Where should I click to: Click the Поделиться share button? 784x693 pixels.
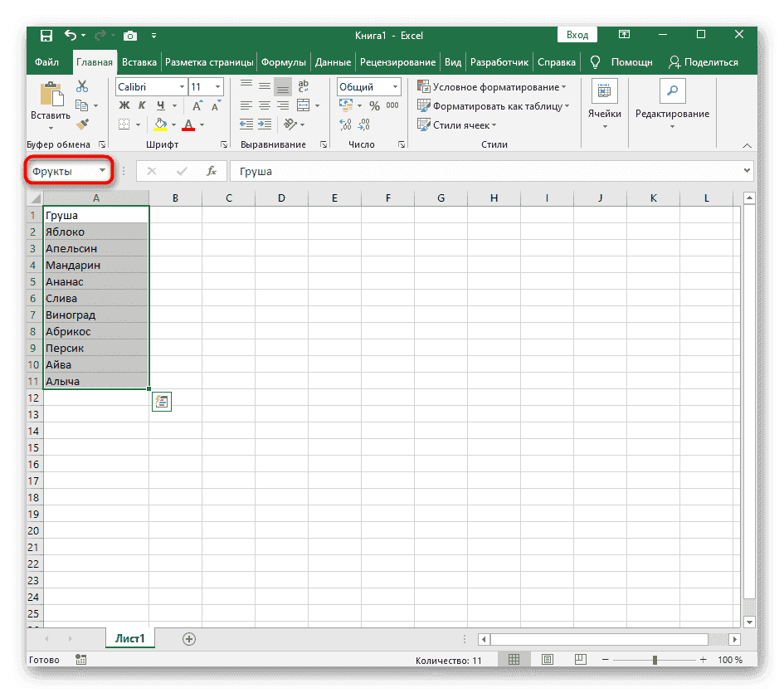pyautogui.click(x=704, y=62)
